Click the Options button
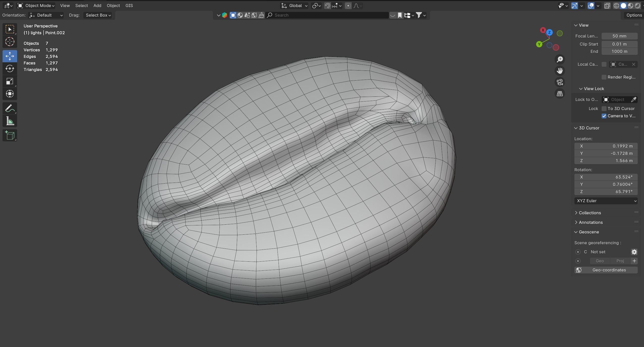 pos(634,15)
